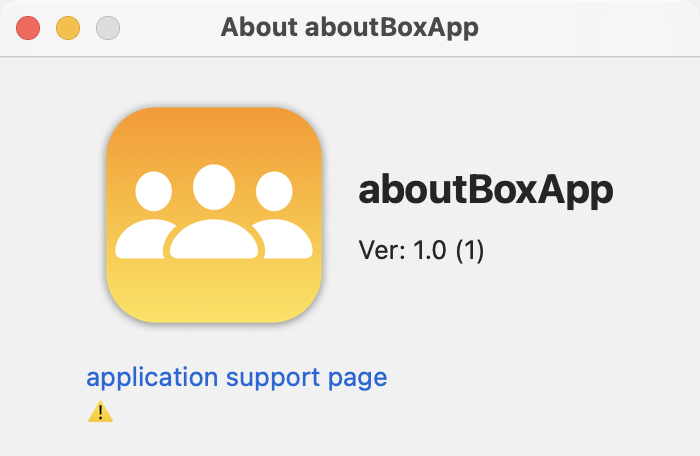Click the disabled gray zoom button
The image size is (700, 456).
(x=108, y=28)
